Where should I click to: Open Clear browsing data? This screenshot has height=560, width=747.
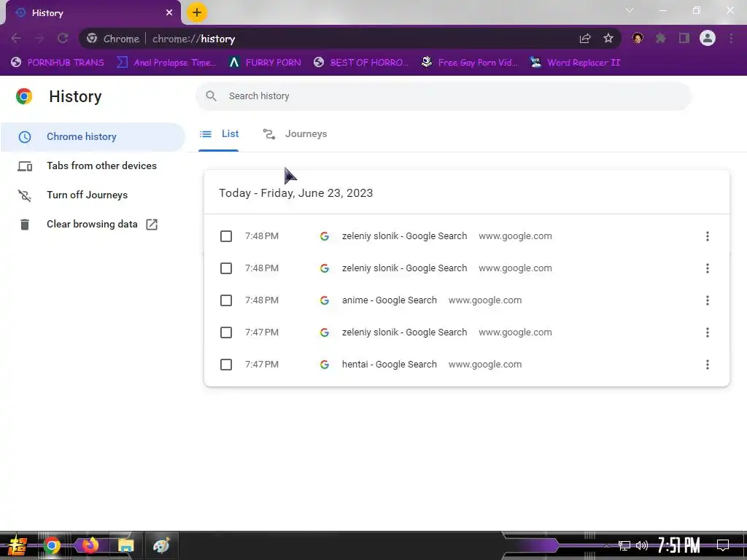[x=93, y=225]
